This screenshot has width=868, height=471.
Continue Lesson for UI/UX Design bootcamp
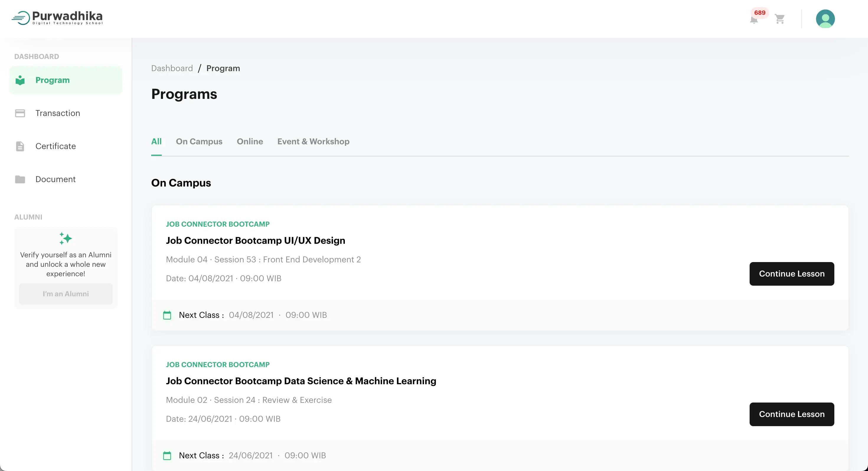pos(792,274)
